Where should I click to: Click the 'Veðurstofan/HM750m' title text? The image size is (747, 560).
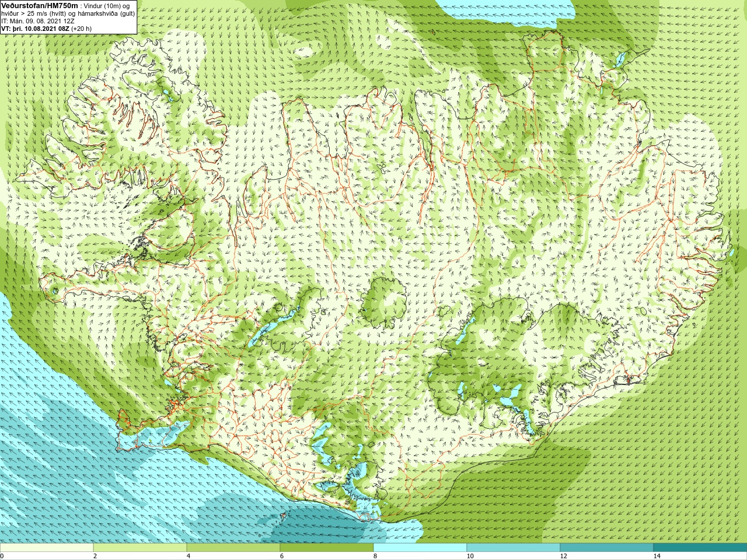point(39,5)
